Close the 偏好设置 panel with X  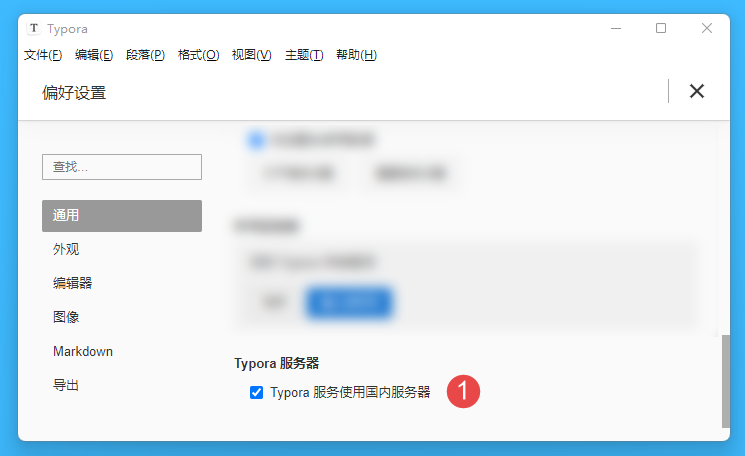[x=697, y=91]
